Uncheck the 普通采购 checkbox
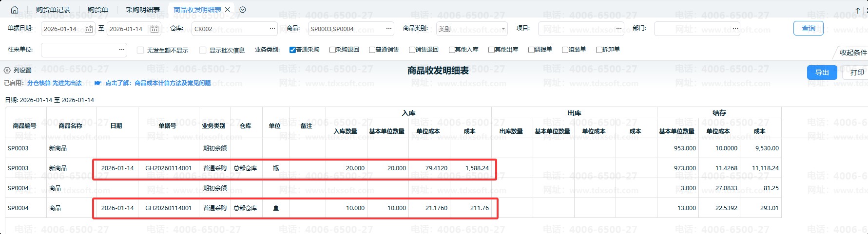868x234 pixels. [292, 50]
